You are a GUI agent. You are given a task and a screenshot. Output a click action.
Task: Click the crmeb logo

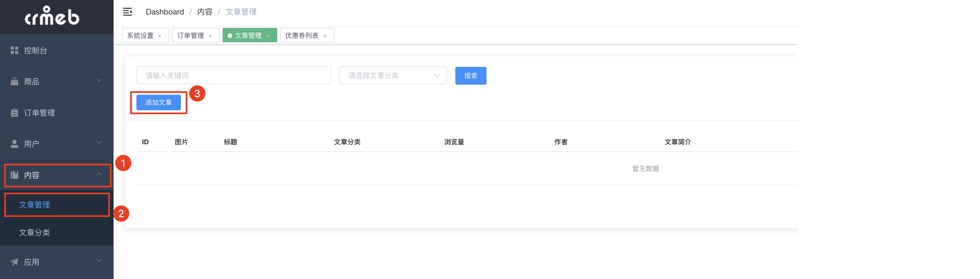[52, 16]
